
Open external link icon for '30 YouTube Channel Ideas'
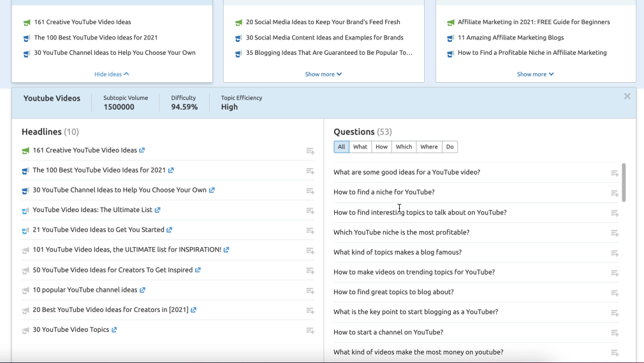pos(212,190)
